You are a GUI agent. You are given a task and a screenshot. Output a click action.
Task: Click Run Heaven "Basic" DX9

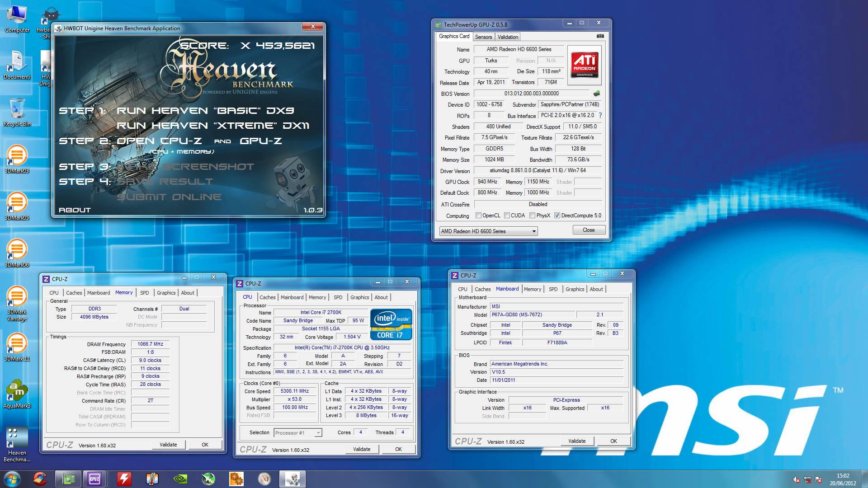[x=205, y=111]
